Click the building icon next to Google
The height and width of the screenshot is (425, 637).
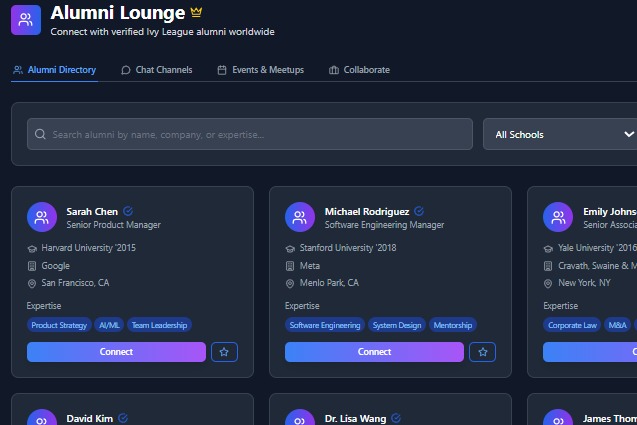pyautogui.click(x=32, y=266)
